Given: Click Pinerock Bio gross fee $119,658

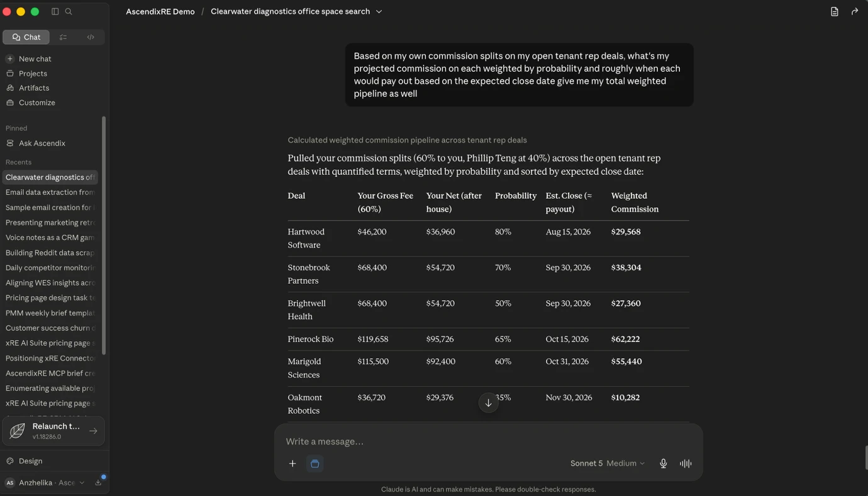Looking at the screenshot, I should (373, 339).
